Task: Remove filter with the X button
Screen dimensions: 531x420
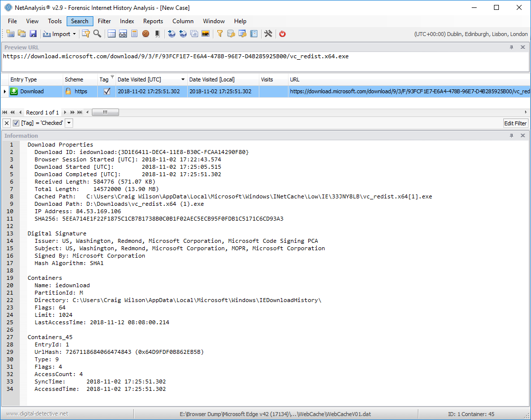Action: click(6, 123)
